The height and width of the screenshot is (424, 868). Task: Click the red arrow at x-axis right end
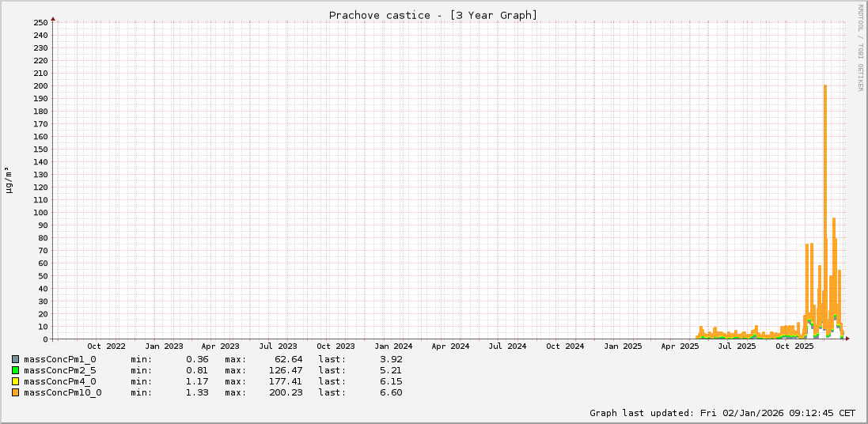847,339
